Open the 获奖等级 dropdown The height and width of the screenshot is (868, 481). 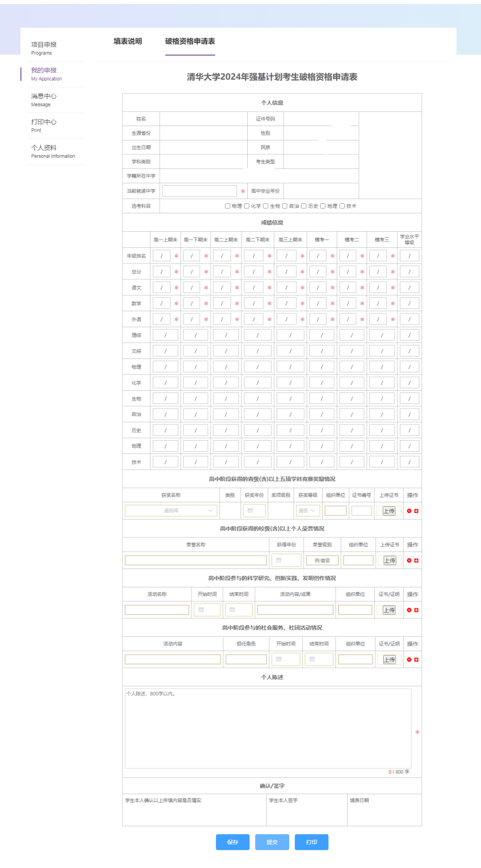coord(308,511)
